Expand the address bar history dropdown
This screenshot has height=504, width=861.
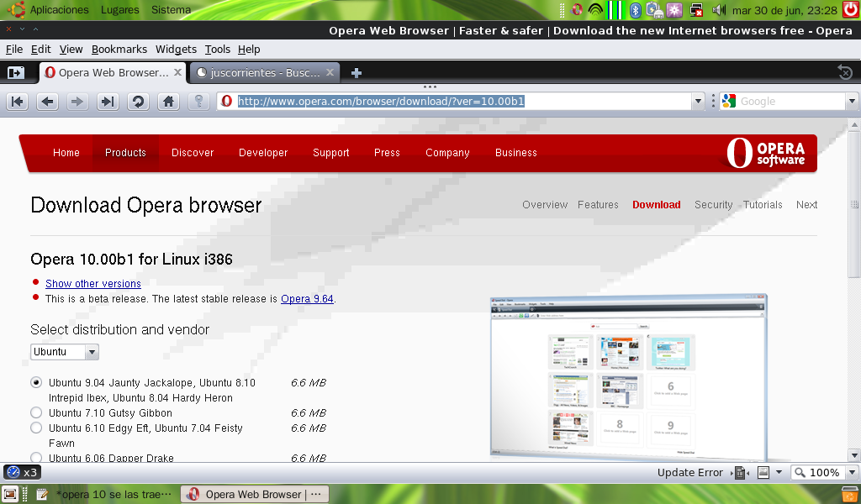698,101
